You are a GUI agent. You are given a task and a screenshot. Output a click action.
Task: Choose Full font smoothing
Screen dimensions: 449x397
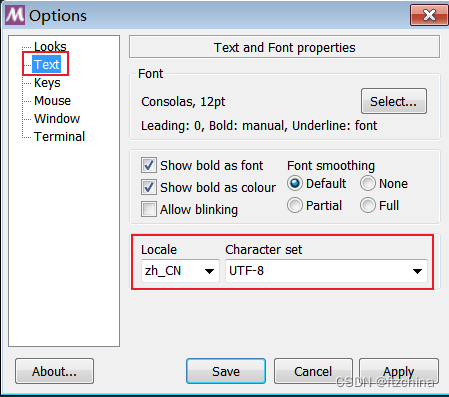pyautogui.click(x=368, y=205)
